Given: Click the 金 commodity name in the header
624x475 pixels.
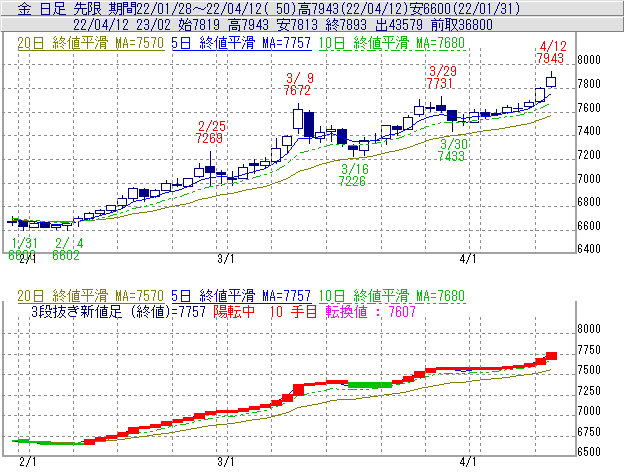Looking at the screenshot, I should 24,9.
